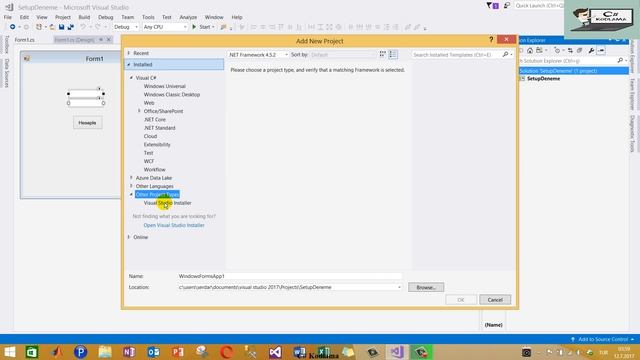Screen dimensions: 640x360
Task: Open Outlook from the taskbar
Action: tap(153, 352)
